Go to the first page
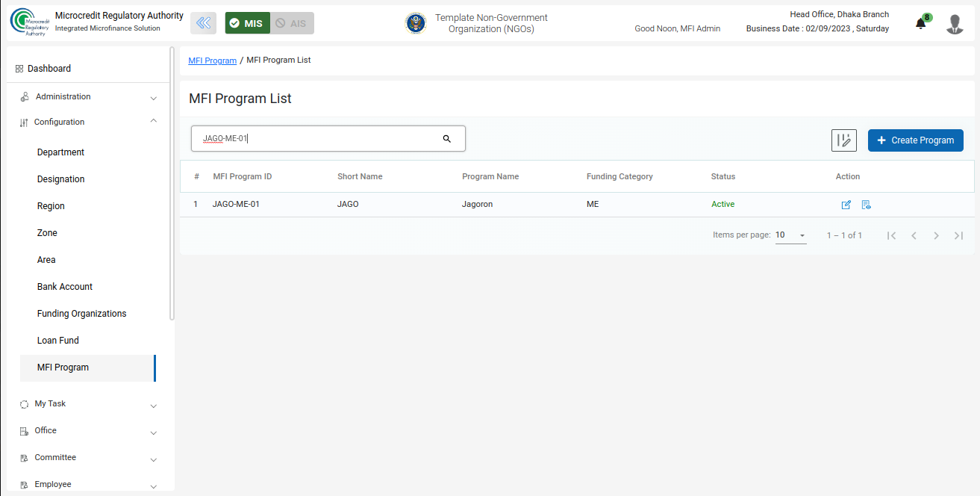Viewport: 980px width, 496px height. [x=891, y=235]
